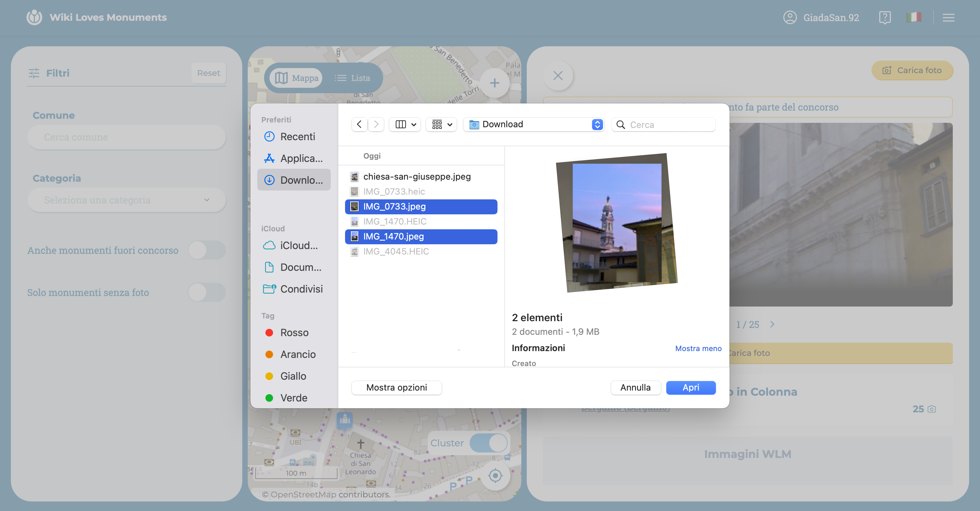This screenshot has width=980, height=511.
Task: Click the Apri button
Action: pyautogui.click(x=690, y=388)
